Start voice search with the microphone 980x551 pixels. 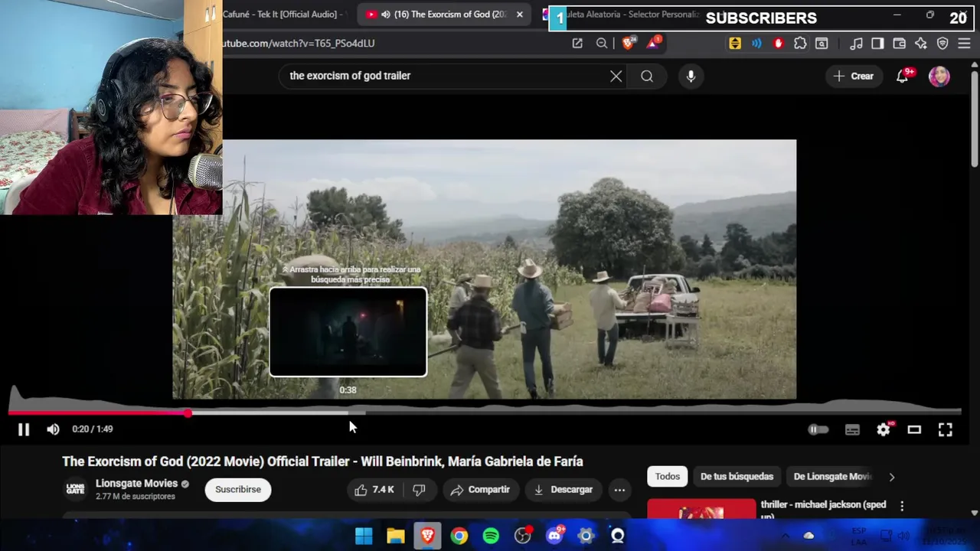click(x=691, y=76)
